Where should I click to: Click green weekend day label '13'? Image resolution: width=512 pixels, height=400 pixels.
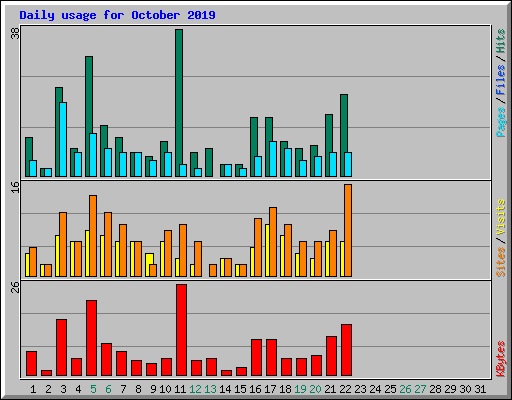(210, 389)
